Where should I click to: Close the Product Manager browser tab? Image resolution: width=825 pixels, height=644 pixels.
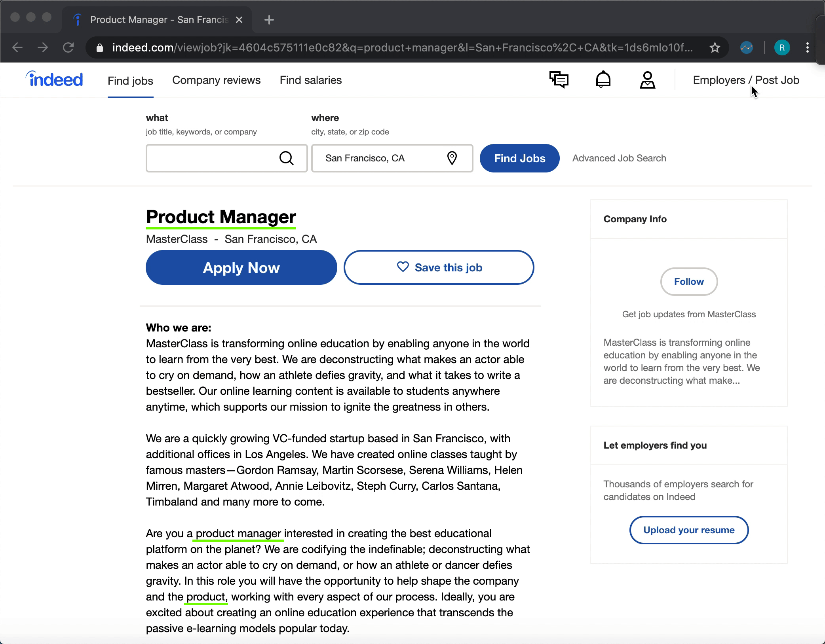pyautogui.click(x=239, y=20)
